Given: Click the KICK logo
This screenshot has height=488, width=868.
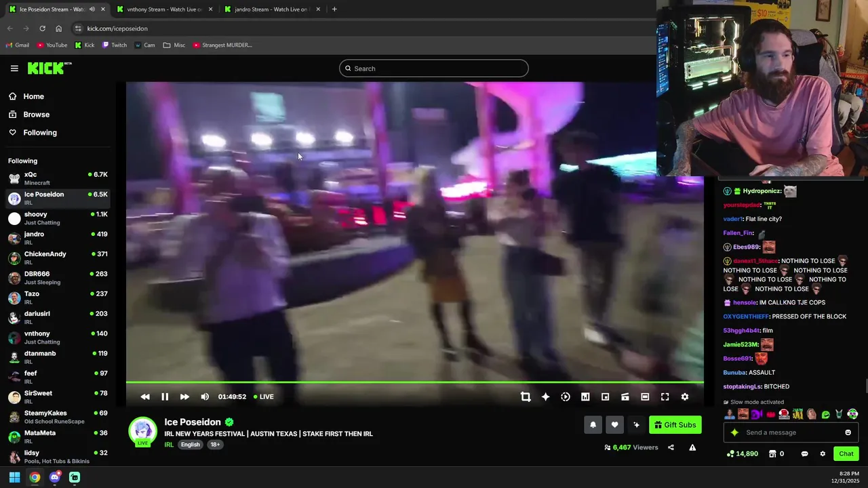Looking at the screenshot, I should pos(50,68).
